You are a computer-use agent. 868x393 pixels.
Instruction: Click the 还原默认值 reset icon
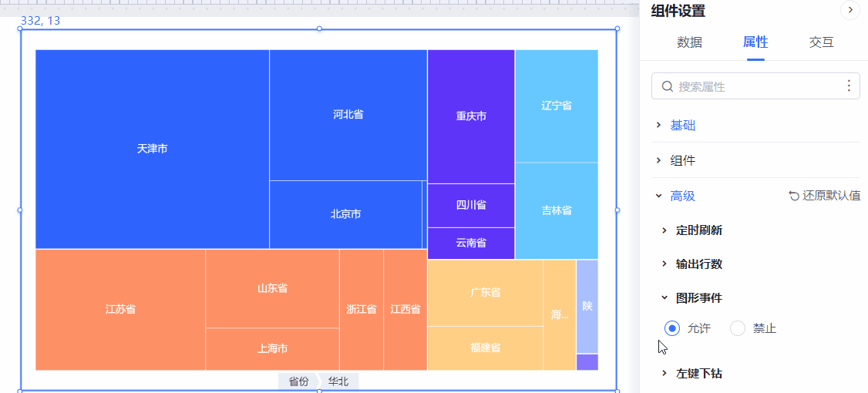(794, 196)
